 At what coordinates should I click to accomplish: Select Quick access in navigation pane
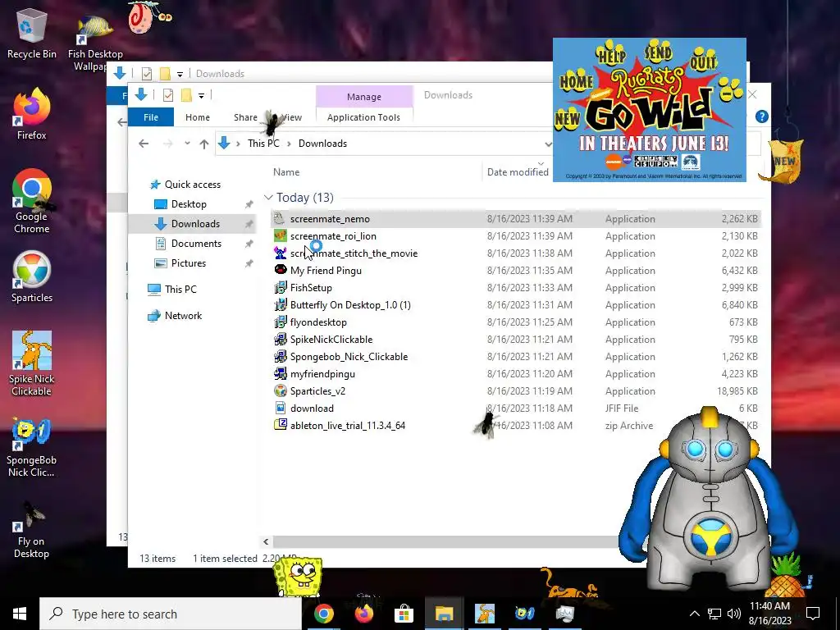coord(192,185)
